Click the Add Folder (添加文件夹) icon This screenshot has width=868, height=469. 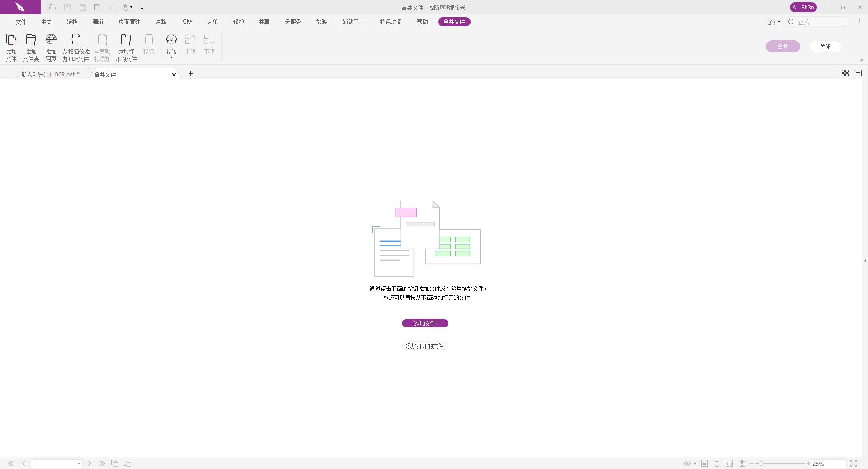click(x=31, y=47)
